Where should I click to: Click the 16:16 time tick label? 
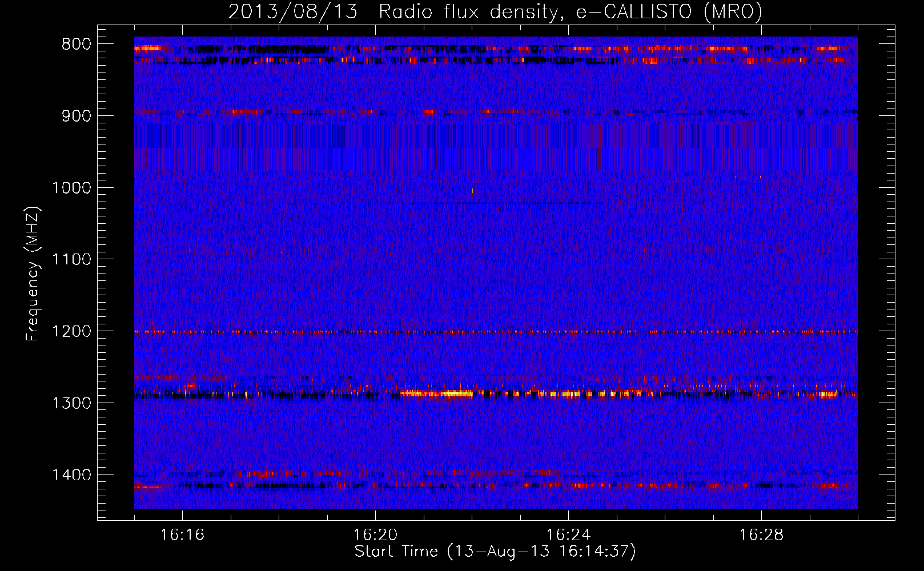coord(182,534)
